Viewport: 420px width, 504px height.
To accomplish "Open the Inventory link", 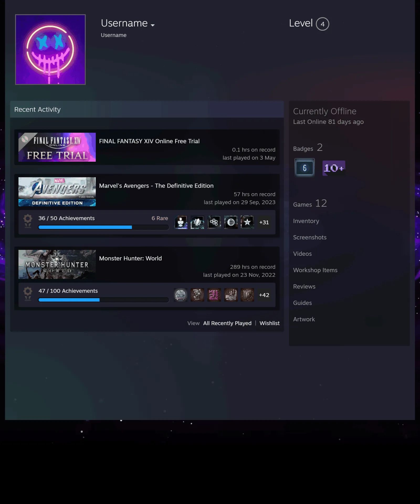I will point(306,221).
